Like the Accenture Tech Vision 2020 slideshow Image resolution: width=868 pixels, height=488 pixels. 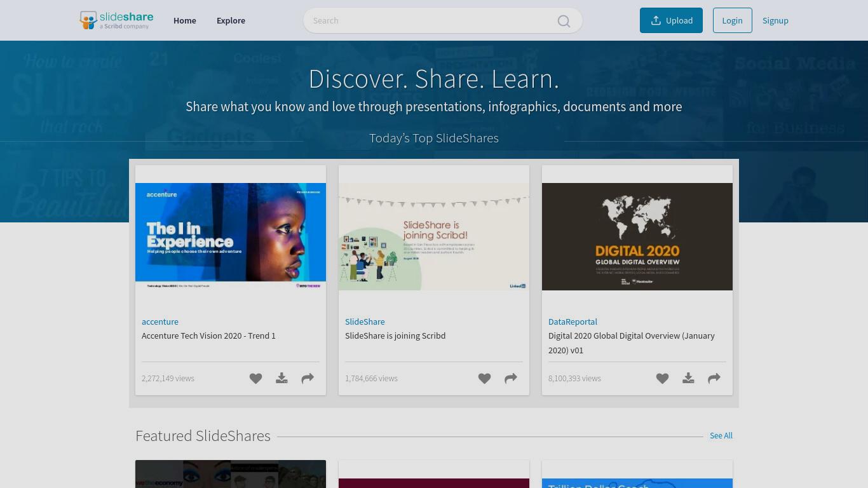pyautogui.click(x=255, y=379)
